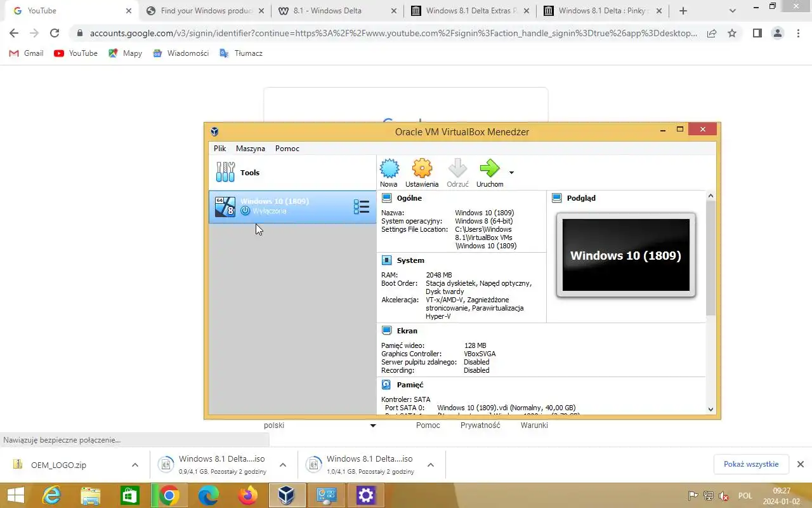
Task: Click Pokaż wszystkie downloads button
Action: (x=751, y=464)
